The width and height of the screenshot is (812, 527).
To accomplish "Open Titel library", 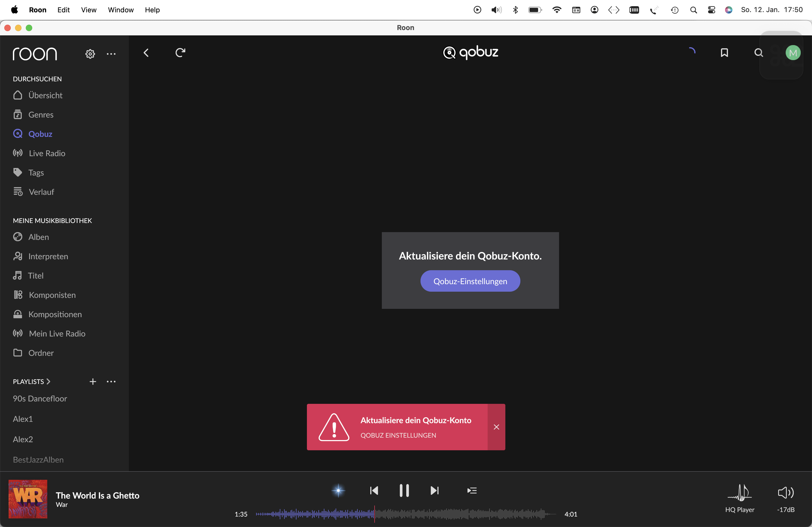I will 28,275.
